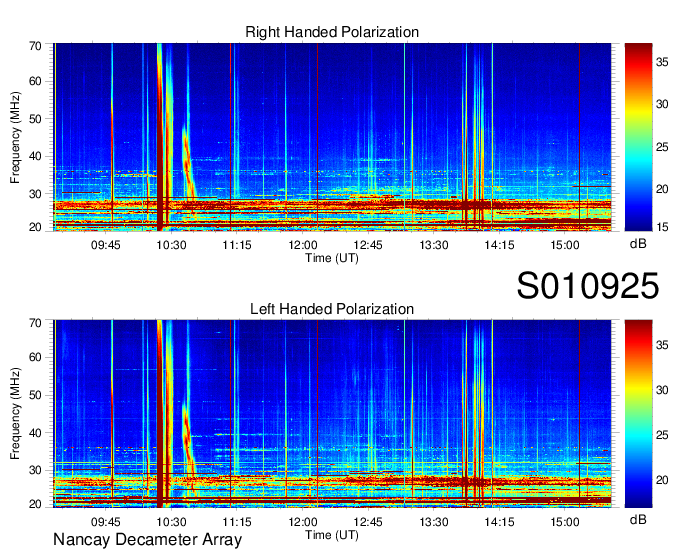
Task: Click 50 MHz tick of Right Handed plot
Action: pyautogui.click(x=35, y=119)
